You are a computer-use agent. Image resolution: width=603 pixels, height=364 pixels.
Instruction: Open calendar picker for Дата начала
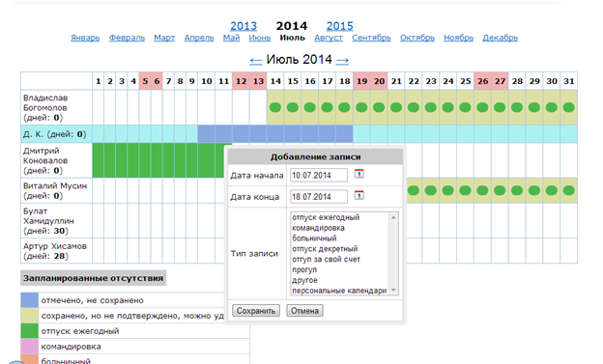coord(359,174)
